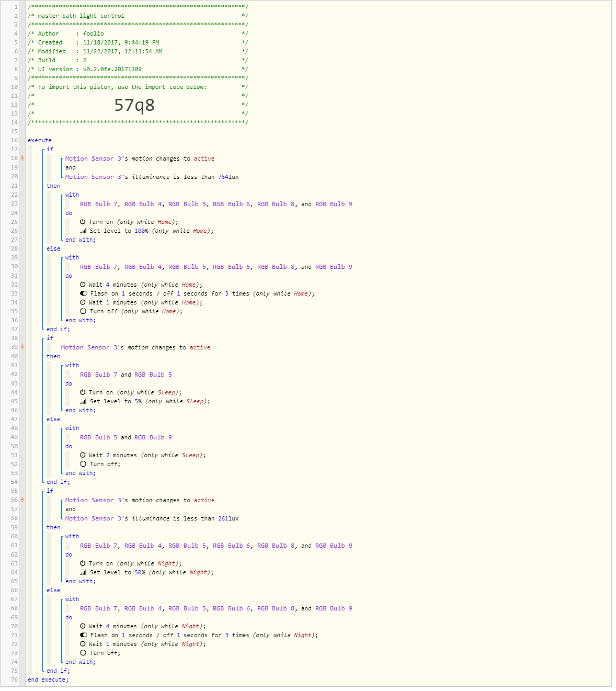Click RGB Bulb 8 on line 23
616x691 pixels.
pos(276,204)
